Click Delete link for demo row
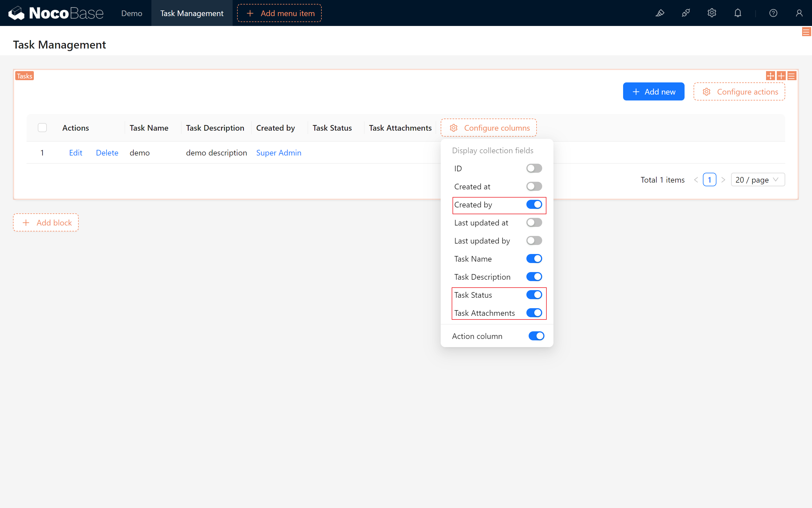This screenshot has width=812, height=508. 107,152
